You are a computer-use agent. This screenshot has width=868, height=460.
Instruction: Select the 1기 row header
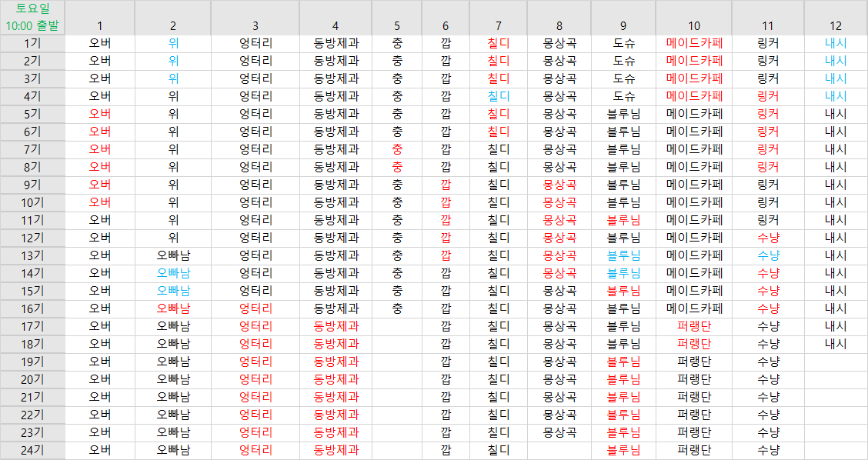click(32, 43)
